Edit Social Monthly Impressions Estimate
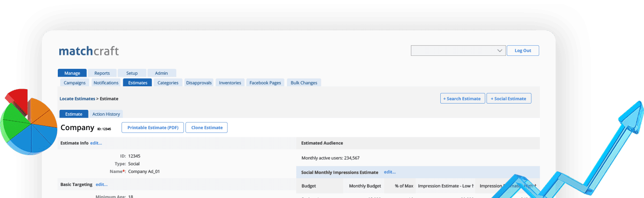 390,172
